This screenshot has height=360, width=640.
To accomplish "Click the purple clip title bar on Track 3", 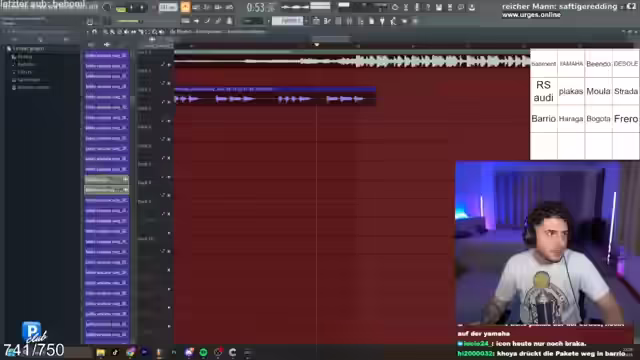I will 275,89.
